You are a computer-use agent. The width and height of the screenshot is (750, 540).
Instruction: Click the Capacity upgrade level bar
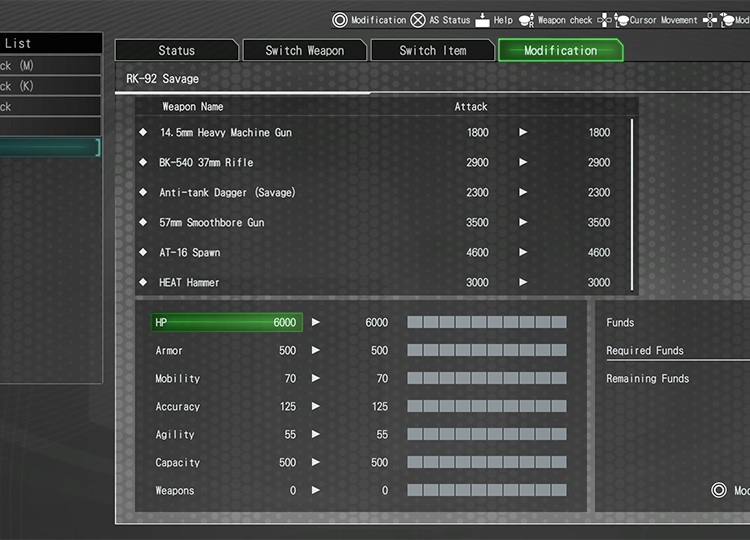tap(486, 462)
